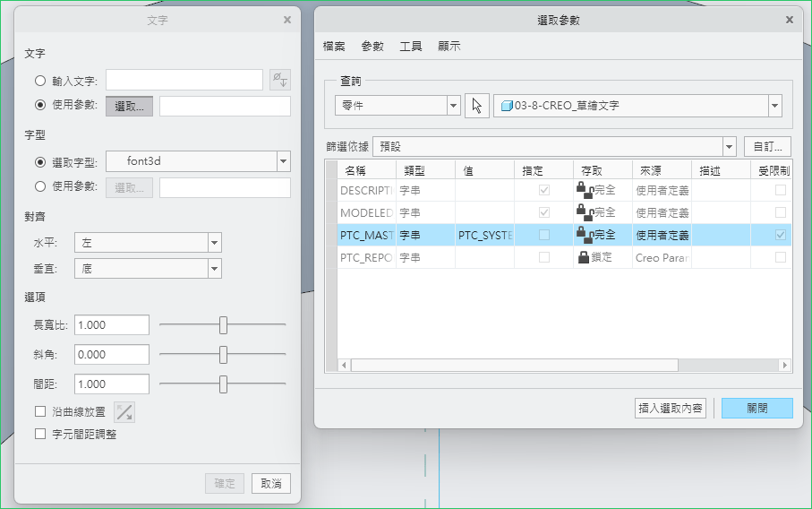Click access lock icon in DESCRIPTION row
The width and height of the screenshot is (812, 509).
(584, 190)
